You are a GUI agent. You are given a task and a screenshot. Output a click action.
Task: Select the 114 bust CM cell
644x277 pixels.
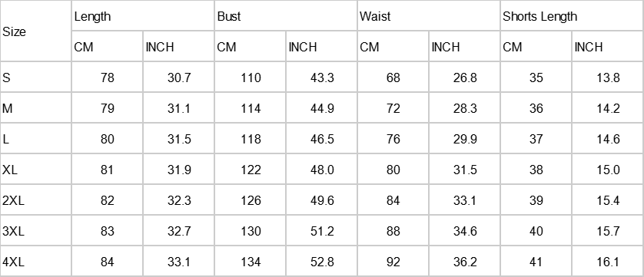point(250,108)
